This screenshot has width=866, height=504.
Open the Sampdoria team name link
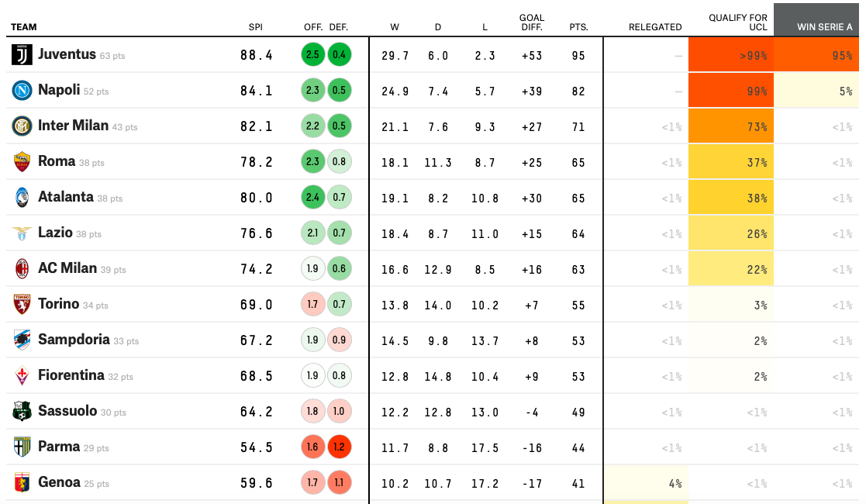click(x=74, y=340)
